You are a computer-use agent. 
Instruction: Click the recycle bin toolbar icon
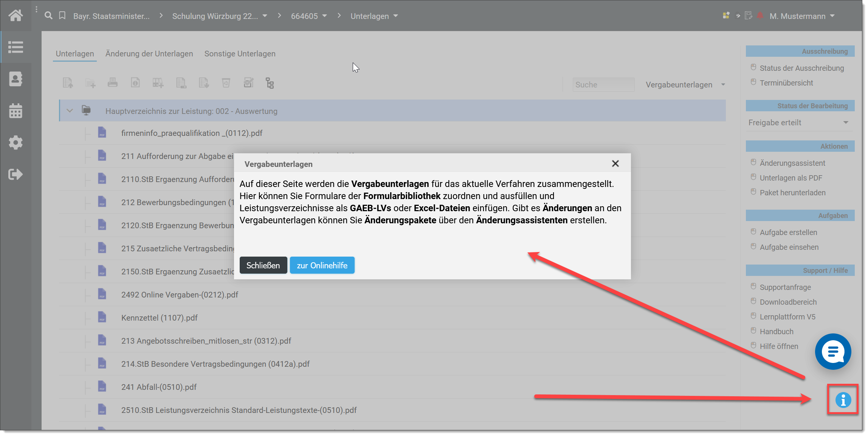click(226, 83)
